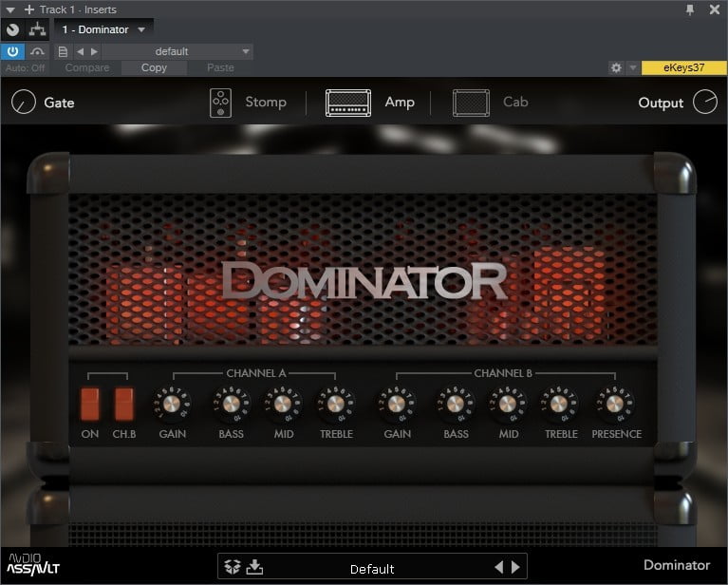Select next host preset right arrow
This screenshot has height=585, width=728.
click(94, 51)
